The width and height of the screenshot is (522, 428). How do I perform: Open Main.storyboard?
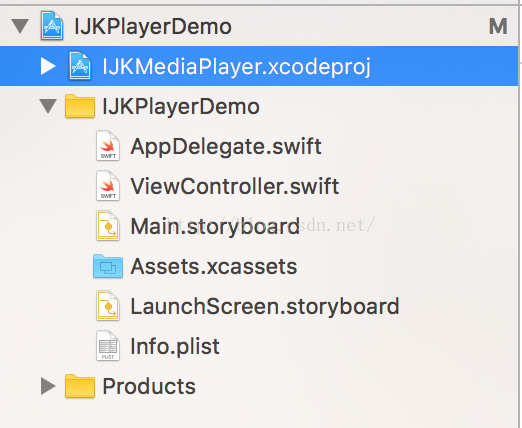(x=215, y=227)
